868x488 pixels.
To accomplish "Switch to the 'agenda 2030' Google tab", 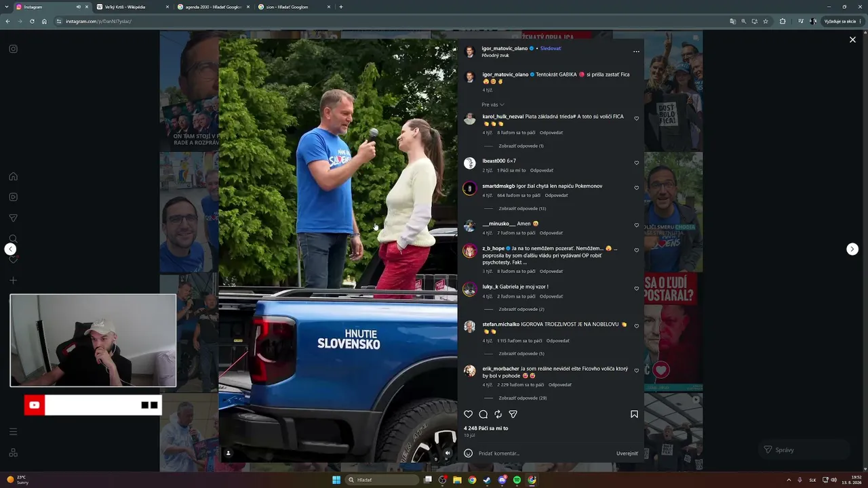I will (213, 7).
